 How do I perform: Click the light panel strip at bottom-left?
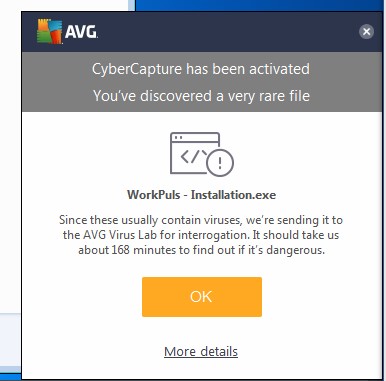click(x=10, y=340)
